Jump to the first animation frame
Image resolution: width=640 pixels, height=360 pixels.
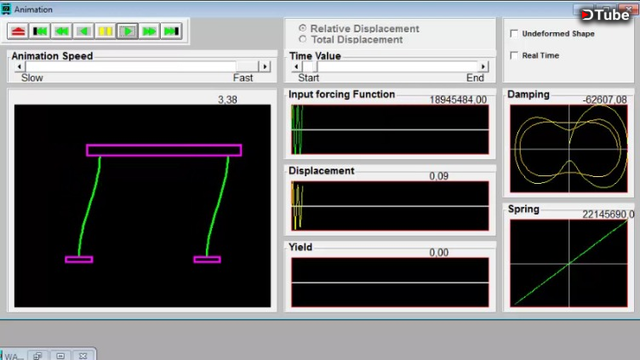[x=40, y=31]
